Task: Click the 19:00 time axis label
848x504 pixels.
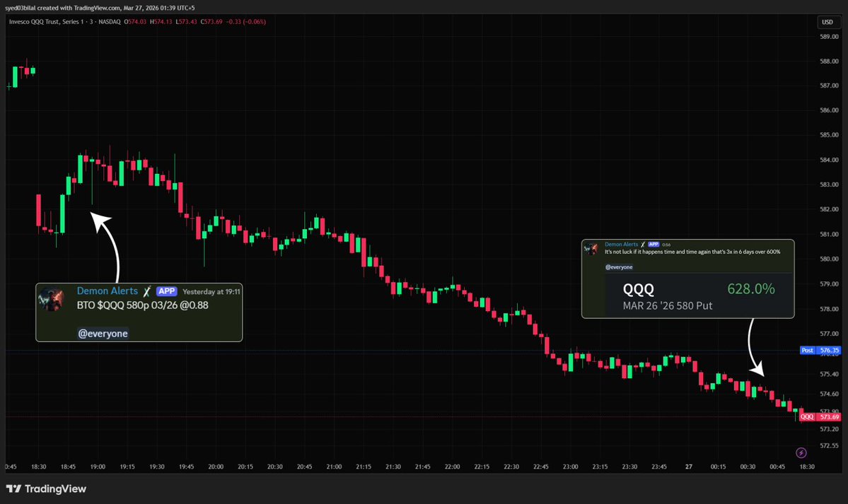Action: [x=98, y=467]
